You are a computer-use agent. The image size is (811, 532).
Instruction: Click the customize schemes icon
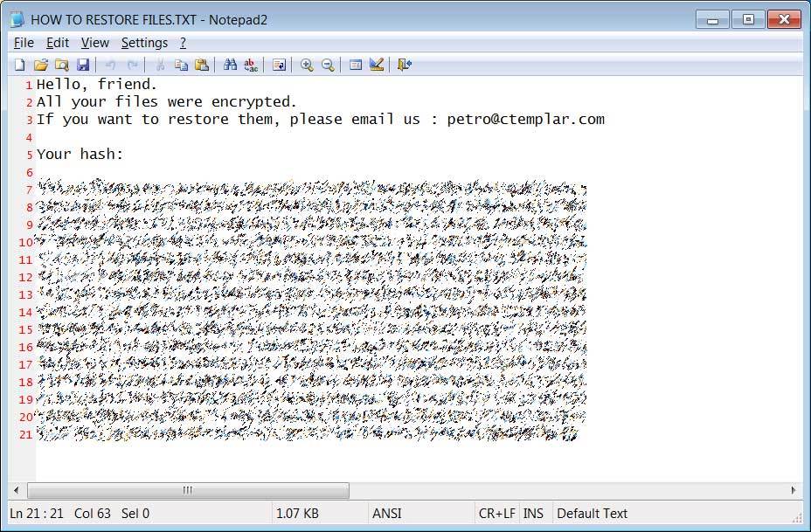point(377,65)
